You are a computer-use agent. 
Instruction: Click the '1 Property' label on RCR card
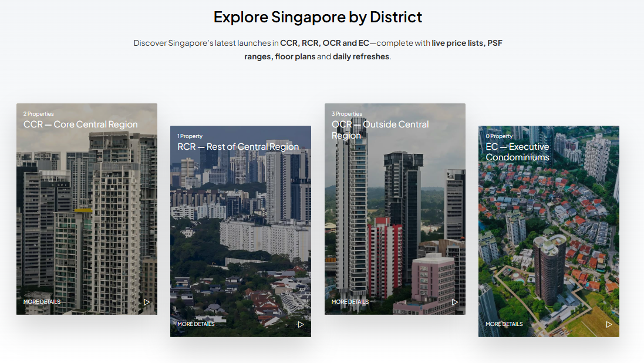click(x=190, y=136)
